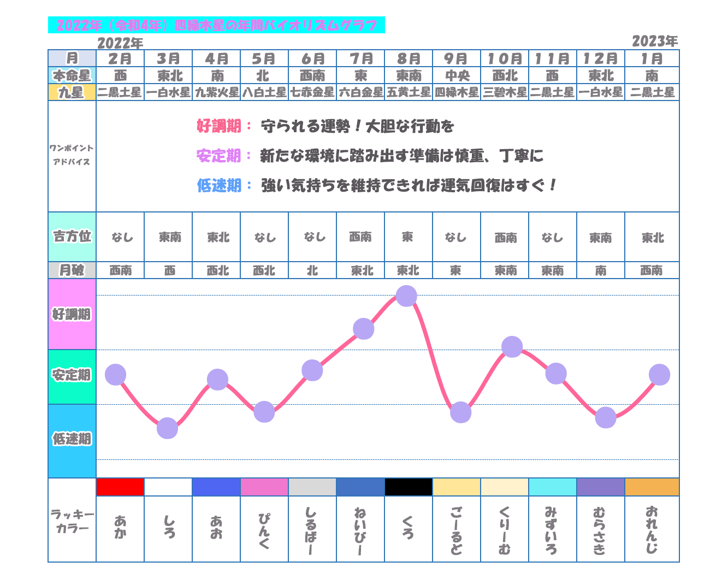This screenshot has width=728, height=579.
Task: Select the purple swatch above むらさき
Action: pyautogui.click(x=601, y=487)
